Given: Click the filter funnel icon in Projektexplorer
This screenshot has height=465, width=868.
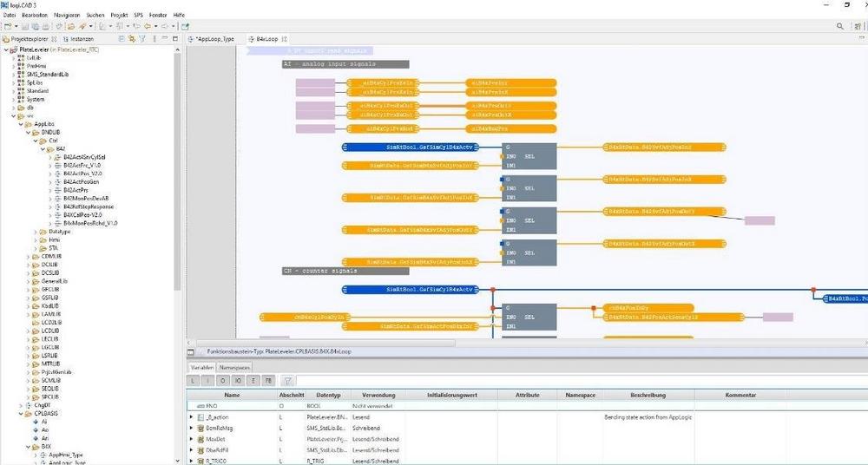Looking at the screenshot, I should point(142,39).
